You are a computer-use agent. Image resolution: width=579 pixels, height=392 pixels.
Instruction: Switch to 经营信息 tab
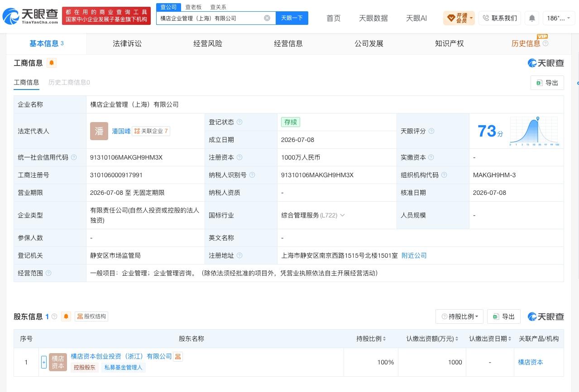(x=288, y=43)
